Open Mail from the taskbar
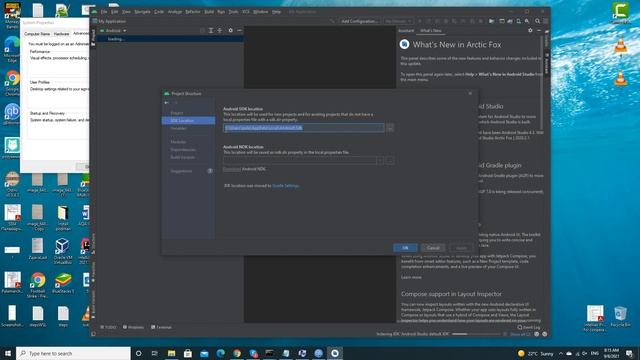 [204, 353]
